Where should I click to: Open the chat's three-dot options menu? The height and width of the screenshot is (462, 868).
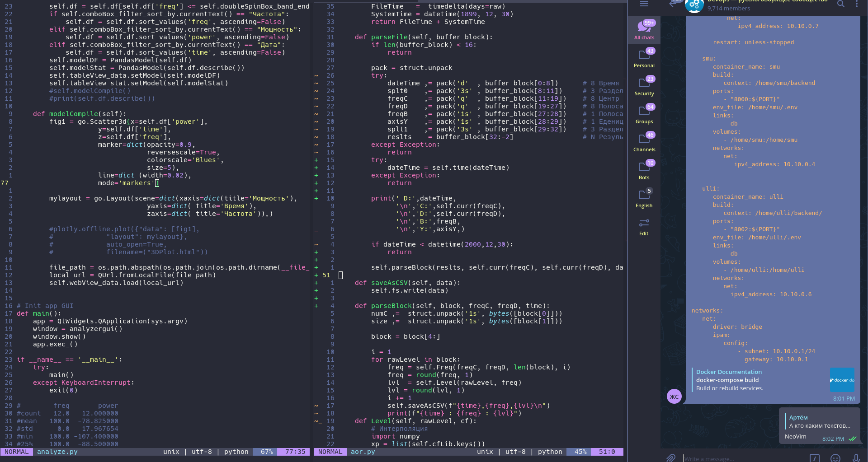[857, 4]
